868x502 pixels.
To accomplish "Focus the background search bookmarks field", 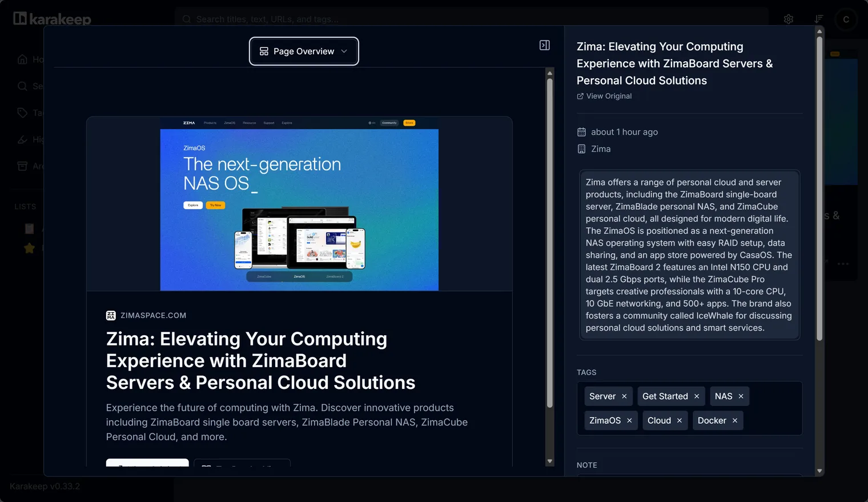I will click(471, 19).
